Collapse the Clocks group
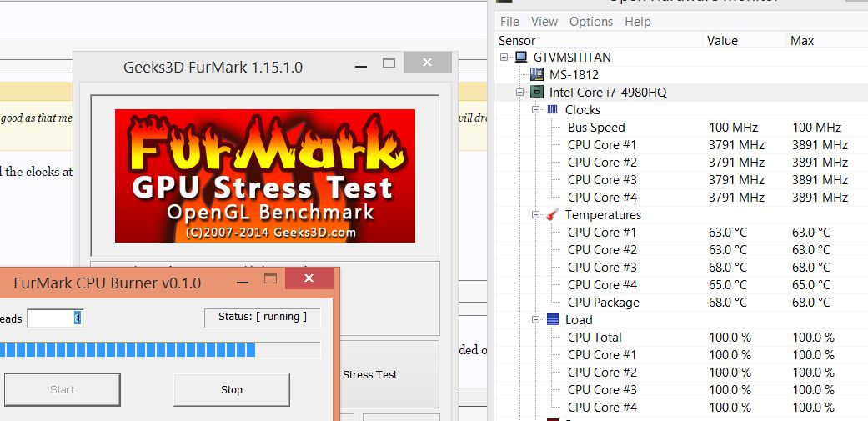The image size is (868, 421). tap(535, 110)
